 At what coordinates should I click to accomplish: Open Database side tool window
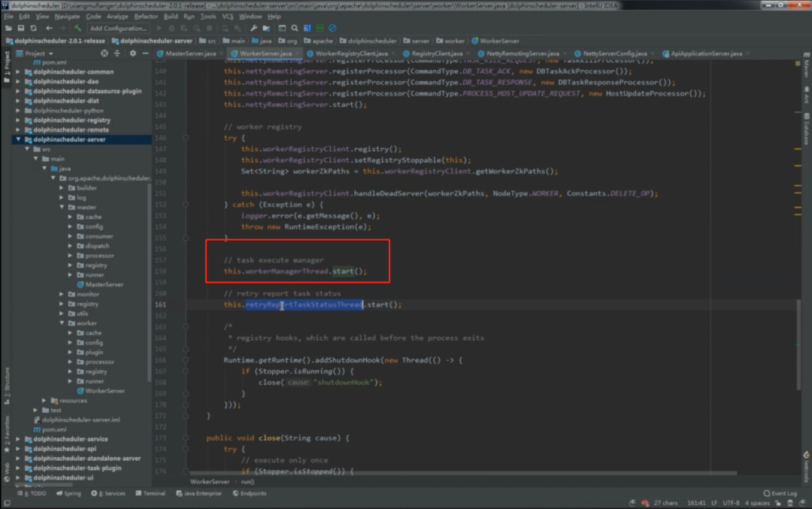[x=806, y=129]
